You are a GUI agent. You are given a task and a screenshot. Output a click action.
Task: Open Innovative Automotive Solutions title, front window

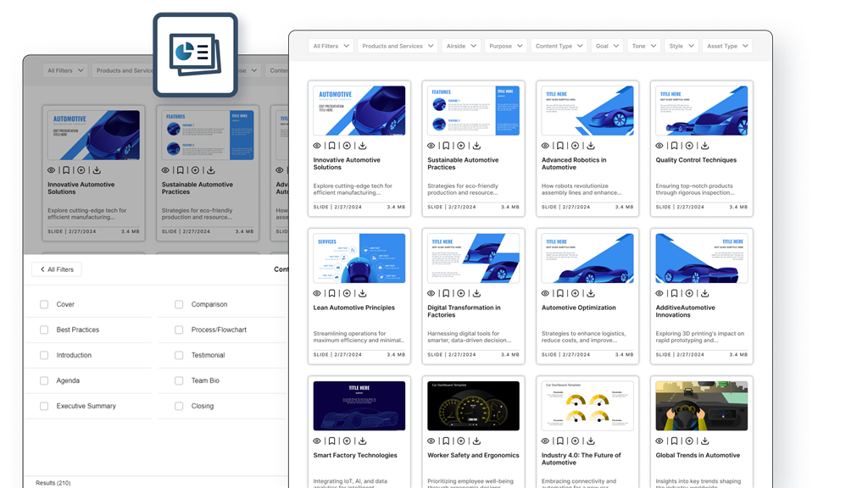point(347,164)
